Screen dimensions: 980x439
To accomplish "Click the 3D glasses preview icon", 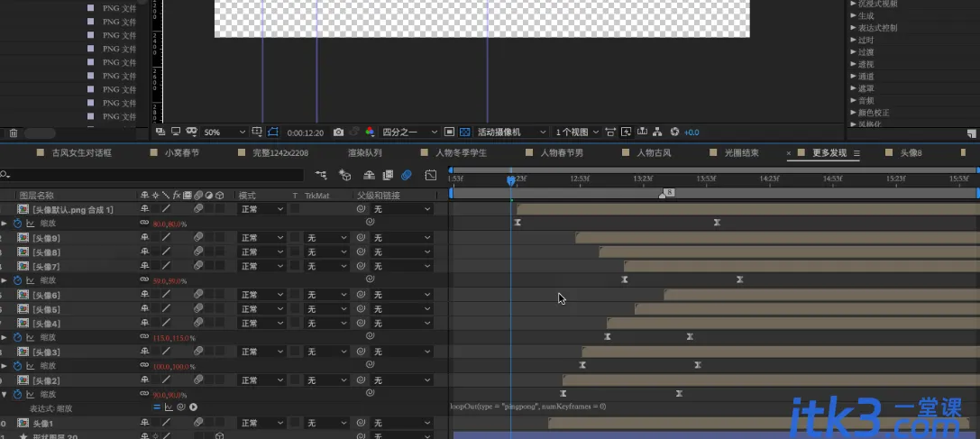I will 192,132.
